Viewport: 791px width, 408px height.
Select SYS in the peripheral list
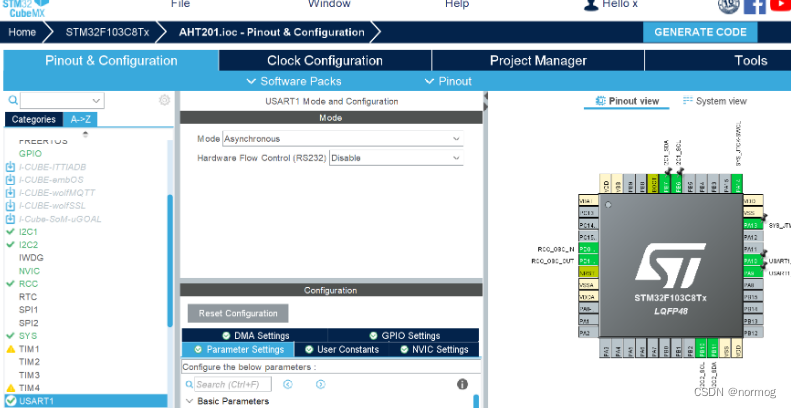point(28,336)
